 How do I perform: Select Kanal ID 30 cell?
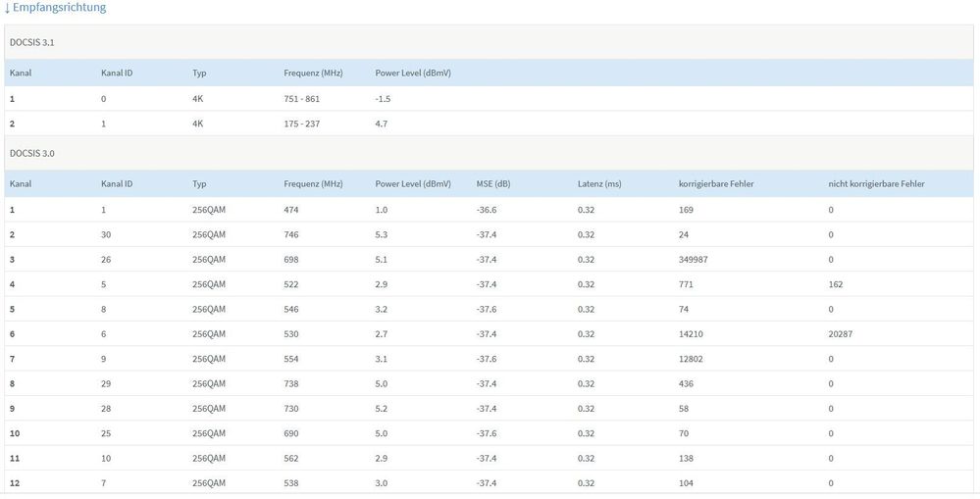click(106, 235)
